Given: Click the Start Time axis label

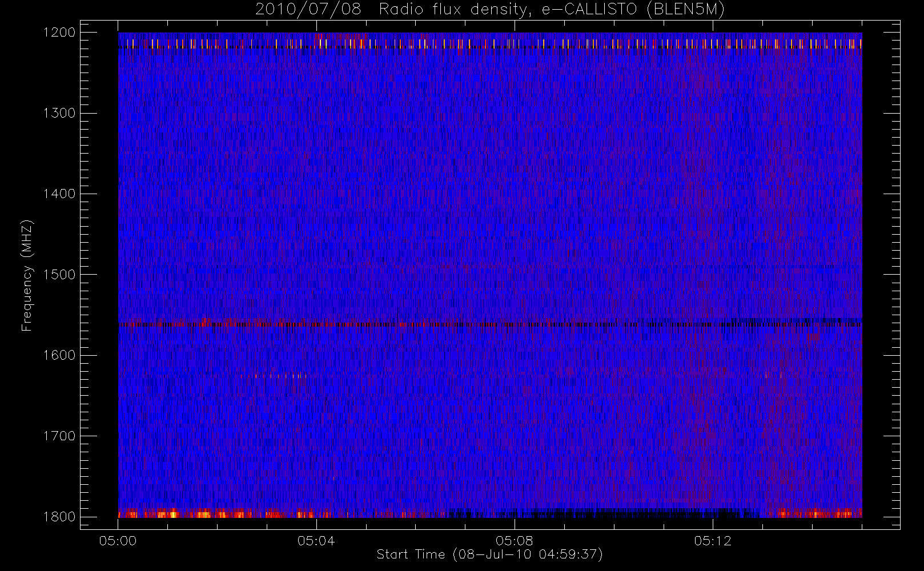Looking at the screenshot, I should pos(490,554).
